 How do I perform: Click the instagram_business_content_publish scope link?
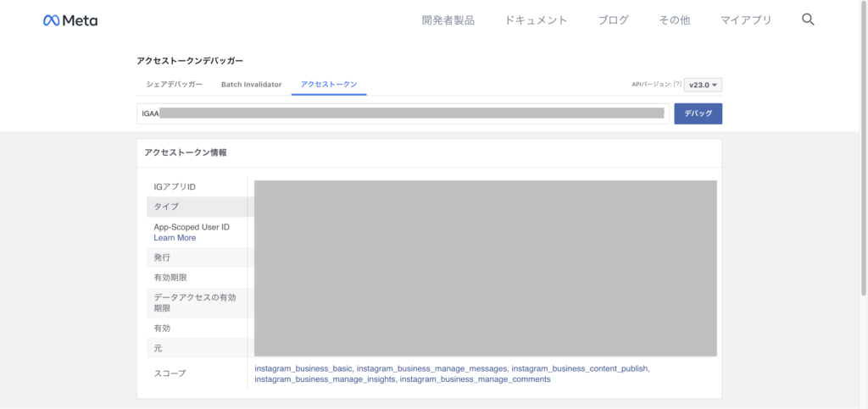[580, 368]
